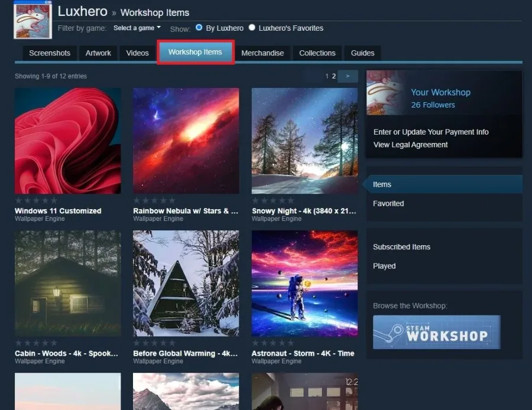Image resolution: width=532 pixels, height=410 pixels.
Task: Open the Your Workshop link
Action: point(441,92)
